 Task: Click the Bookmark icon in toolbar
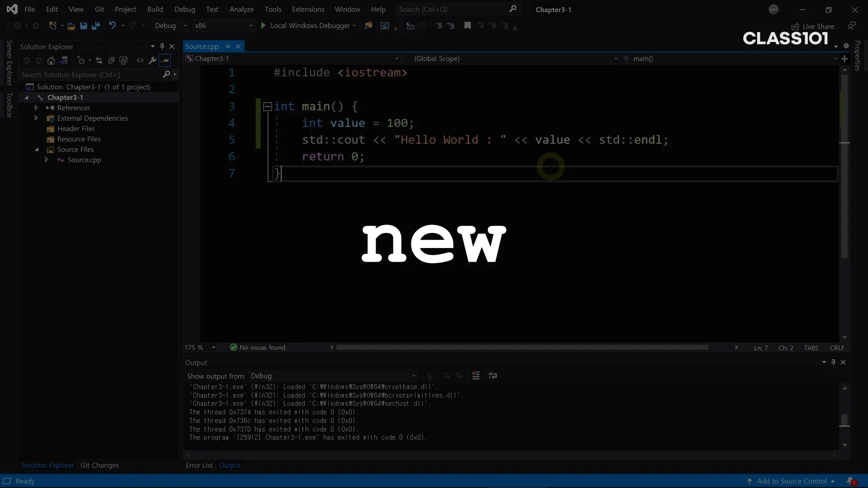pos(467,26)
